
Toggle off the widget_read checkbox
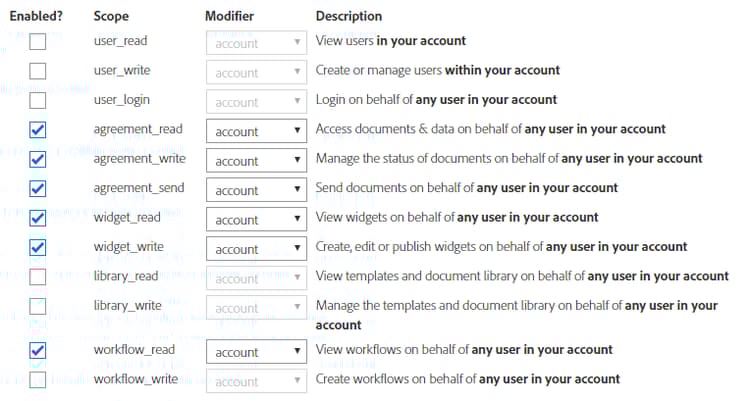[x=37, y=218]
